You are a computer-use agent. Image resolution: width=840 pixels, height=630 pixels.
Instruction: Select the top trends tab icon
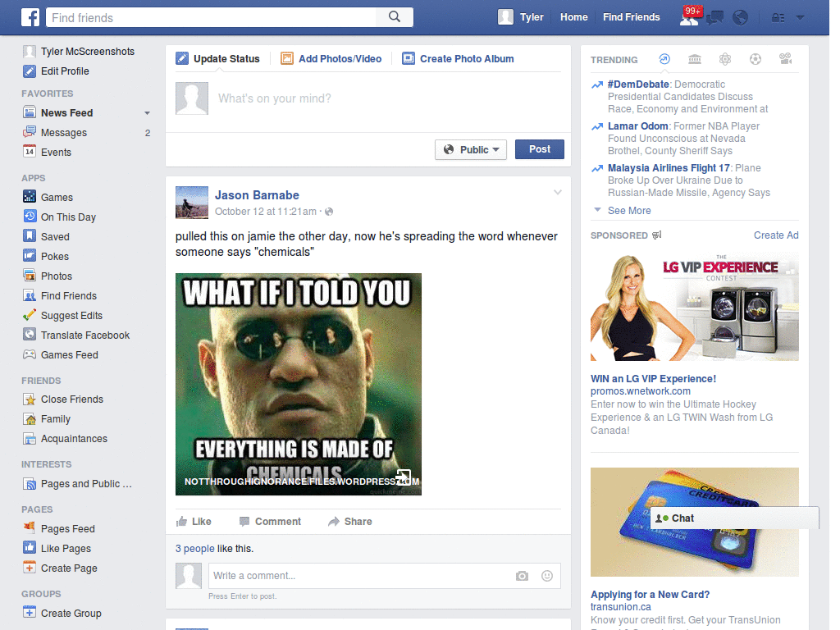[x=664, y=59]
